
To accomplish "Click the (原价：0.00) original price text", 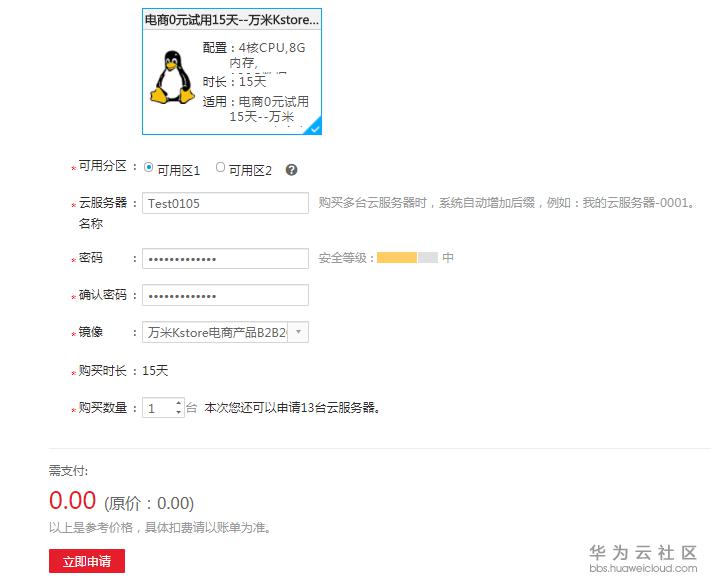I will [x=149, y=504].
